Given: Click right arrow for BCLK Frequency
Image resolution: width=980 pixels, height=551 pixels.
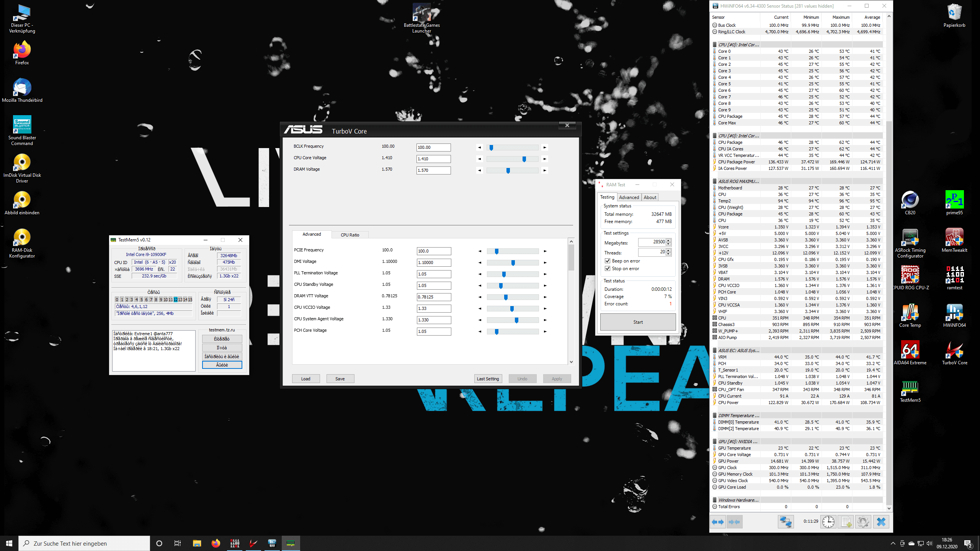Looking at the screenshot, I should 545,147.
